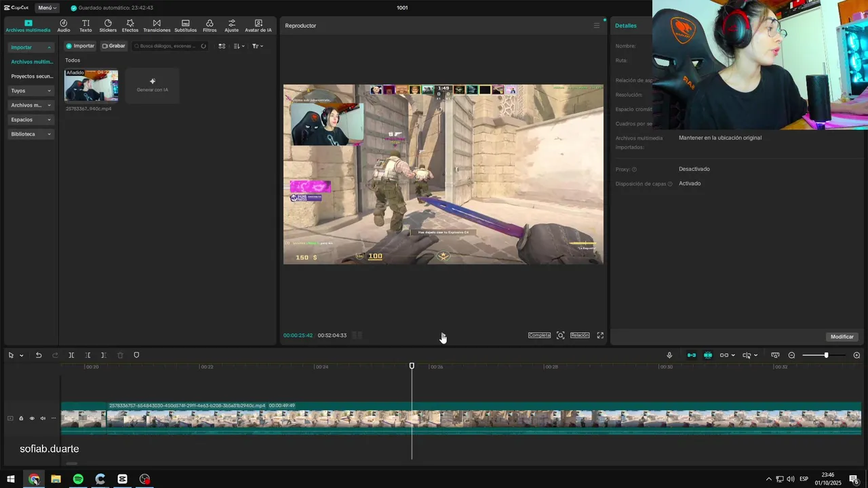Screen dimensions: 868x488
Task: Open the Audio panel tab
Action: click(64, 26)
